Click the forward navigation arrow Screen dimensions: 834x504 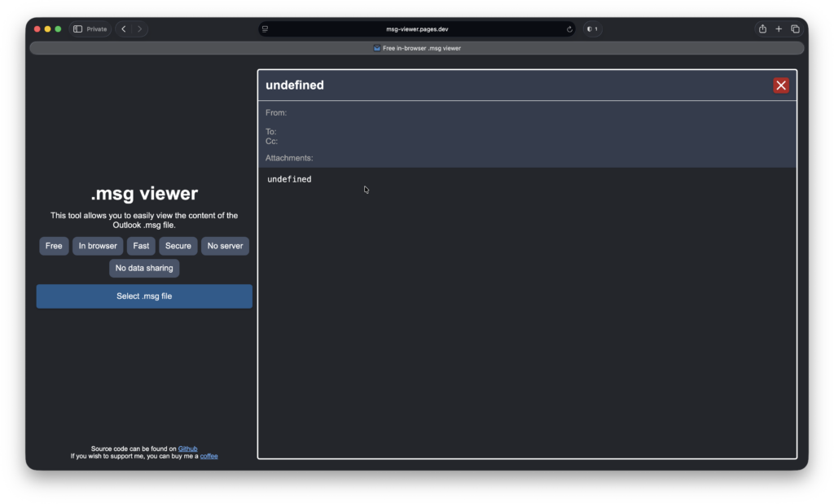point(139,29)
